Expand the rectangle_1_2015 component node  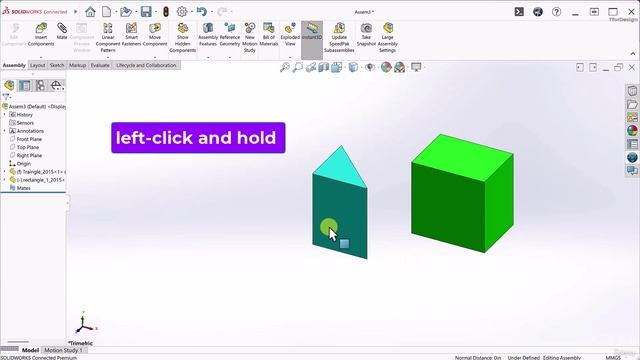click(5, 180)
